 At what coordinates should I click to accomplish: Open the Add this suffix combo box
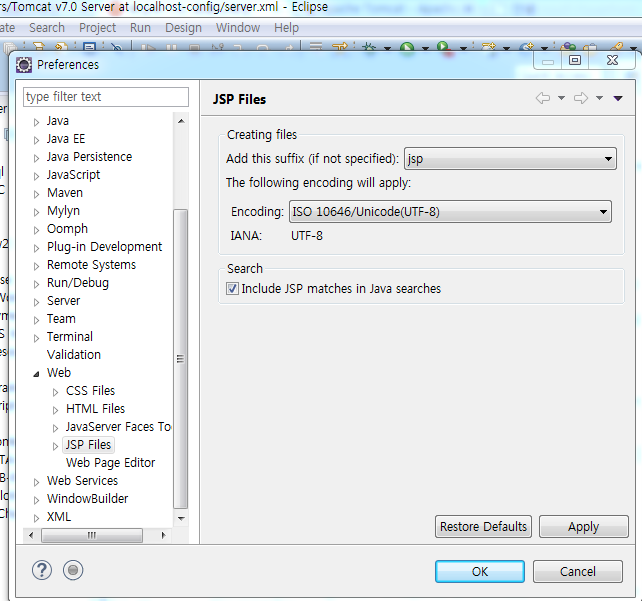click(510, 159)
